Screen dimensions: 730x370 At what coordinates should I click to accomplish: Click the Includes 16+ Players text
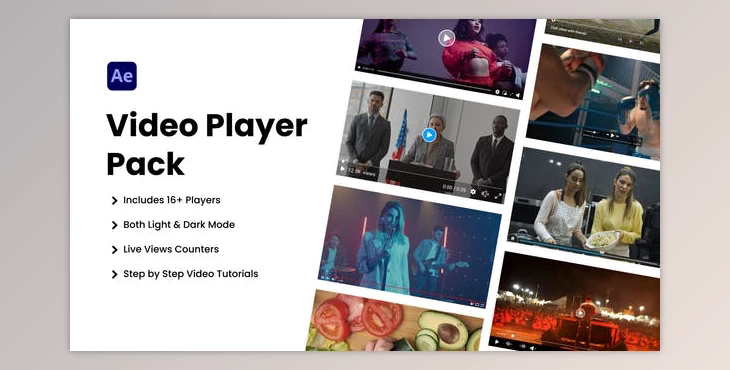point(172,200)
